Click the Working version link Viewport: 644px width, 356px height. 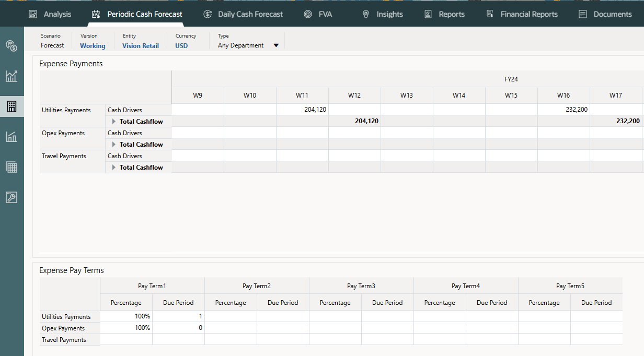tap(93, 46)
